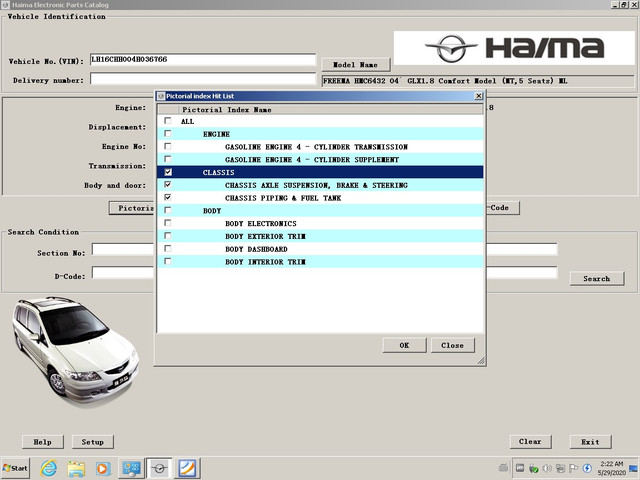Click OK in Pictorial Index Hit List
Screen dimensions: 640x480
point(404,345)
